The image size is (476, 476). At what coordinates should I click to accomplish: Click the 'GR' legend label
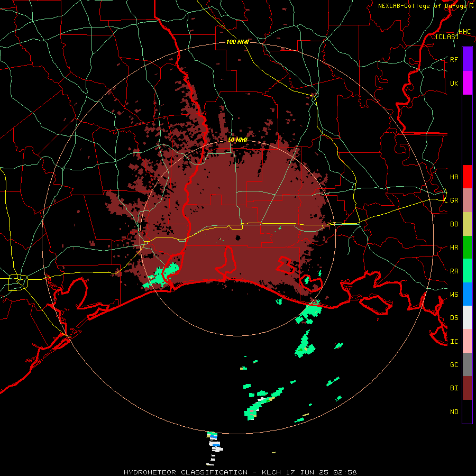454,200
